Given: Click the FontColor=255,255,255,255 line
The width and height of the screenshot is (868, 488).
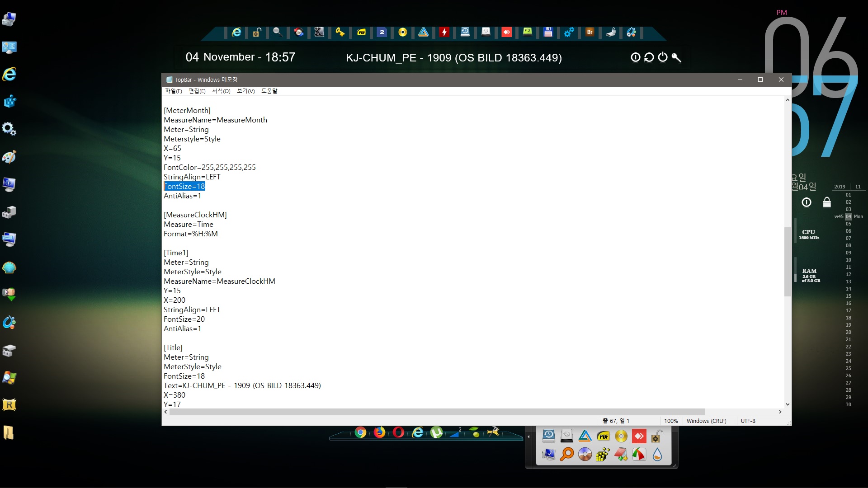Looking at the screenshot, I should [x=210, y=167].
